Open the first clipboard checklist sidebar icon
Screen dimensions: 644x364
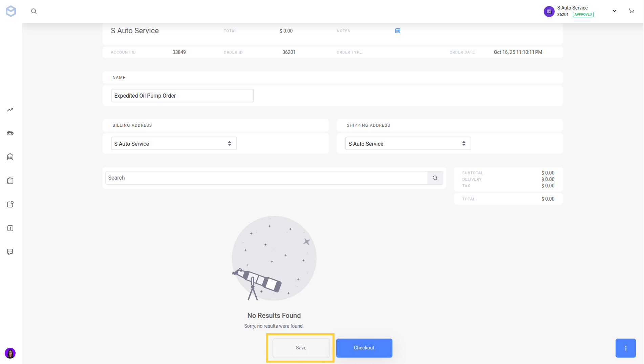10,157
